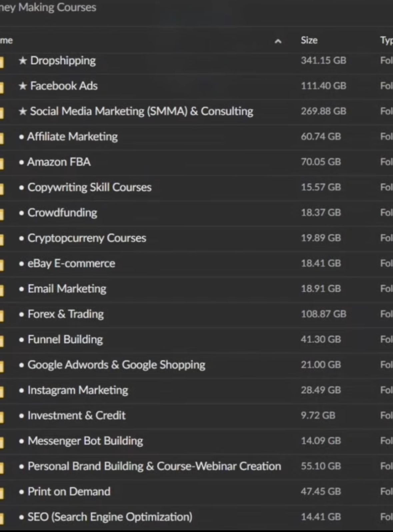Open the Facebook Ads folder
Viewport: 393px width, 532px height.
(x=64, y=86)
